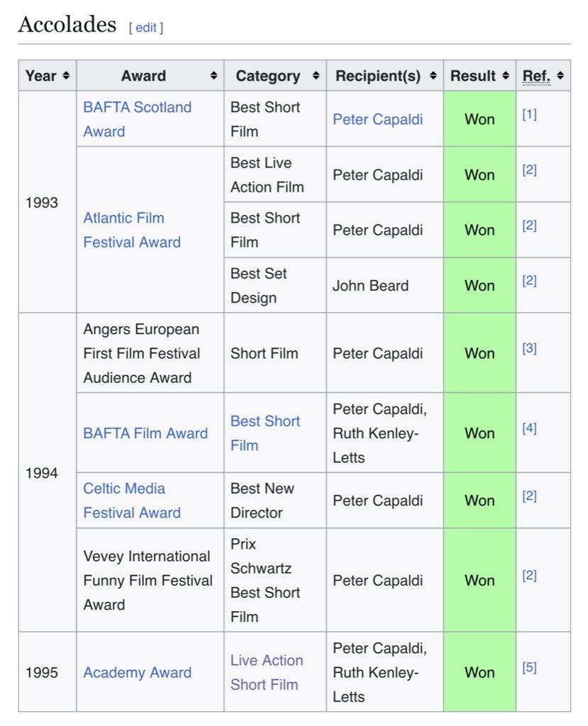Sort table by Year column arrows

pyautogui.click(x=67, y=76)
